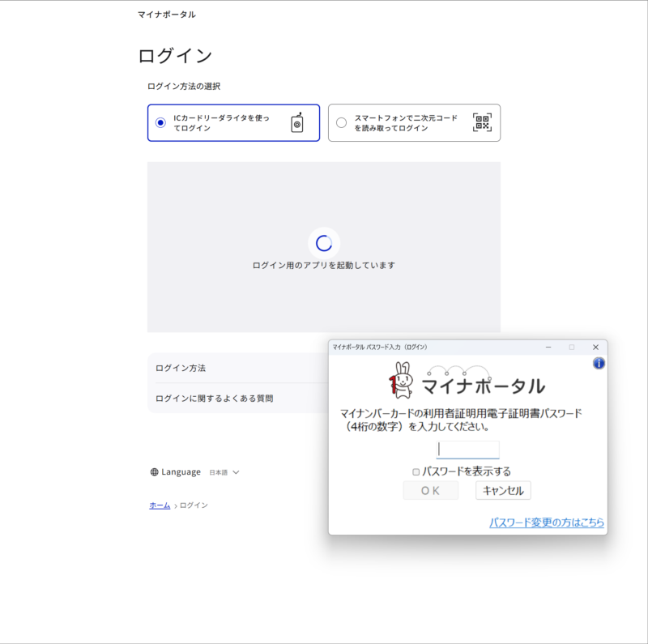Click the loading spinner icon
The width and height of the screenshot is (648, 644).
click(x=323, y=243)
